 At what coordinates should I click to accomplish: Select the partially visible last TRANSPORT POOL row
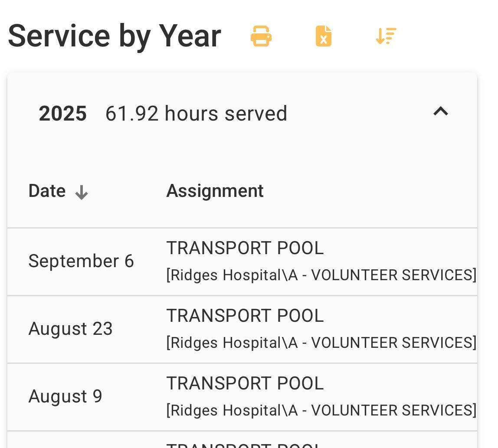click(242, 440)
